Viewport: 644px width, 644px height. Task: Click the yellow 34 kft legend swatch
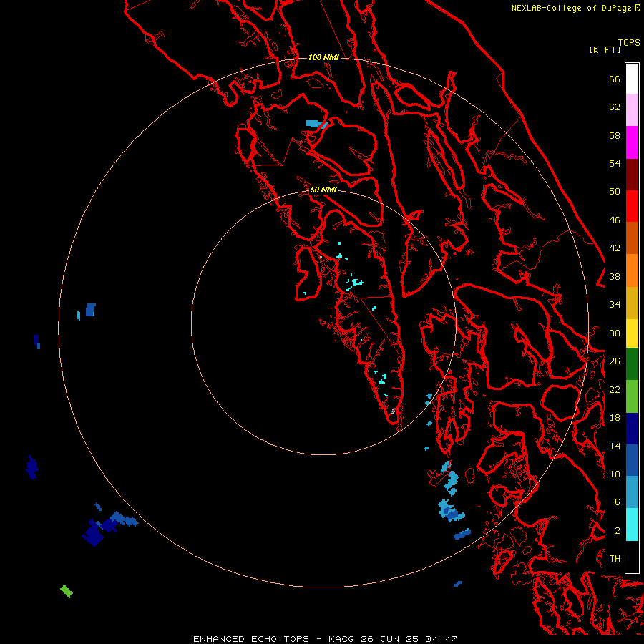tap(632, 333)
